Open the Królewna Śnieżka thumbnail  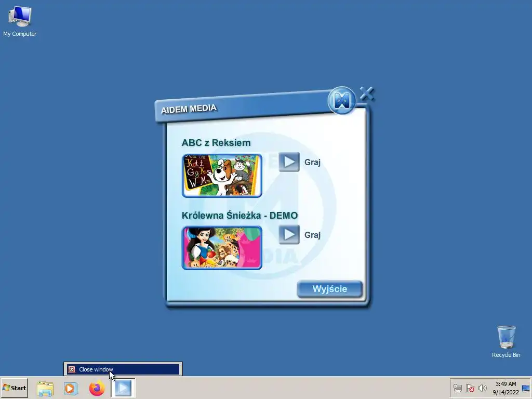click(x=222, y=248)
